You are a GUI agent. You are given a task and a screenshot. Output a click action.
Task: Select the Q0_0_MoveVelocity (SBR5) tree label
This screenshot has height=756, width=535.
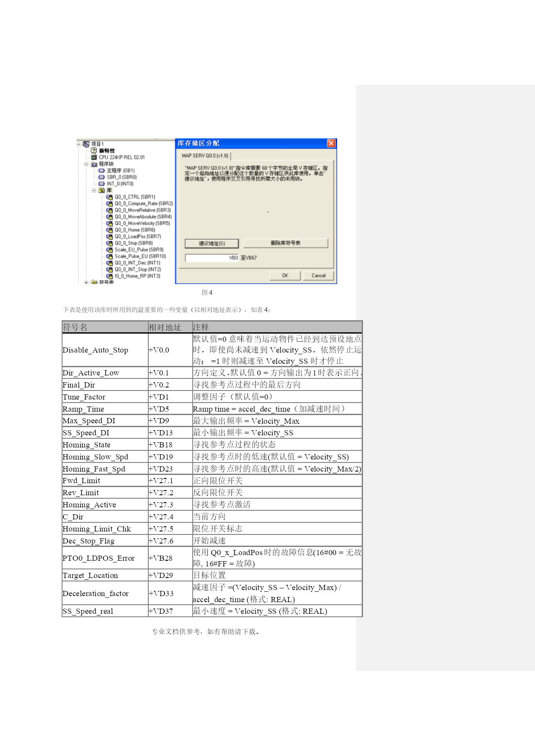click(142, 223)
